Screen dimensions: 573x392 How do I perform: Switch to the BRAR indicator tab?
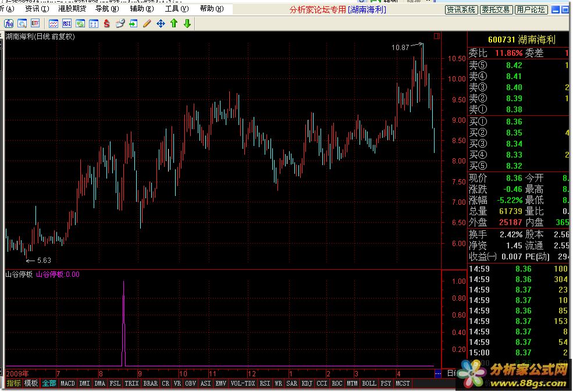pyautogui.click(x=150, y=383)
